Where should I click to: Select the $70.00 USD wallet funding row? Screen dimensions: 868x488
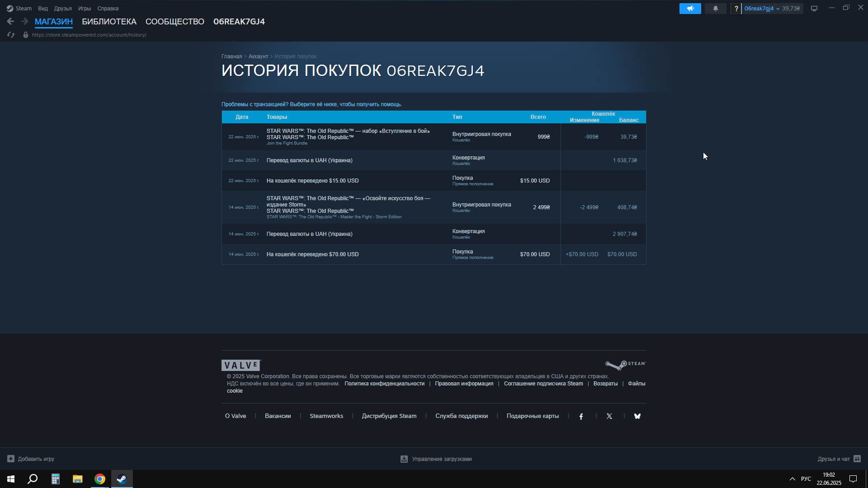[434, 254]
